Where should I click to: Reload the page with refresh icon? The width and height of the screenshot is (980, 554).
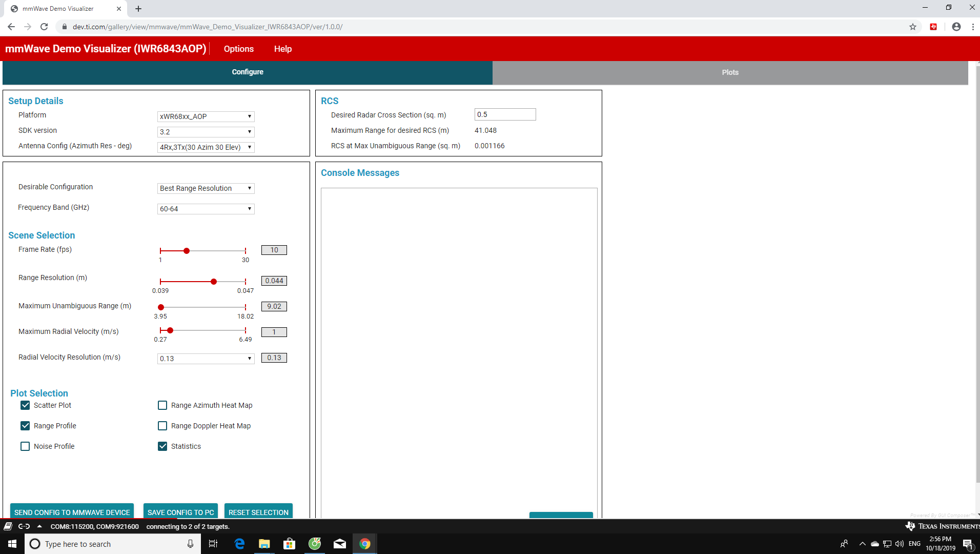(x=44, y=27)
